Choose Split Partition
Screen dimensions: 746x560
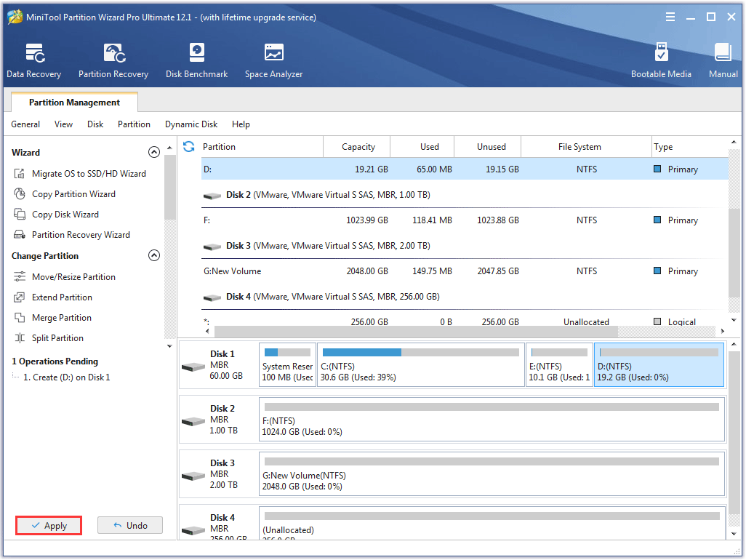[49, 338]
